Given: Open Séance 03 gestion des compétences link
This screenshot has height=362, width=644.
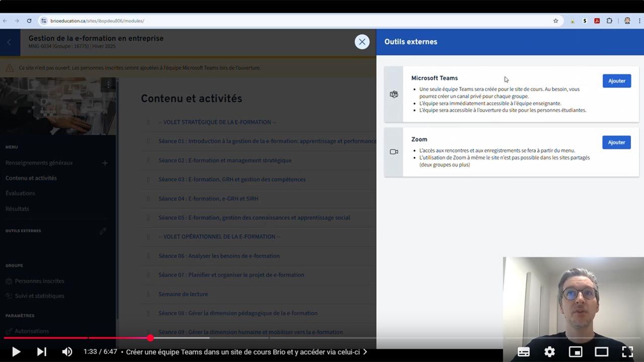Looking at the screenshot, I should [x=232, y=179].
